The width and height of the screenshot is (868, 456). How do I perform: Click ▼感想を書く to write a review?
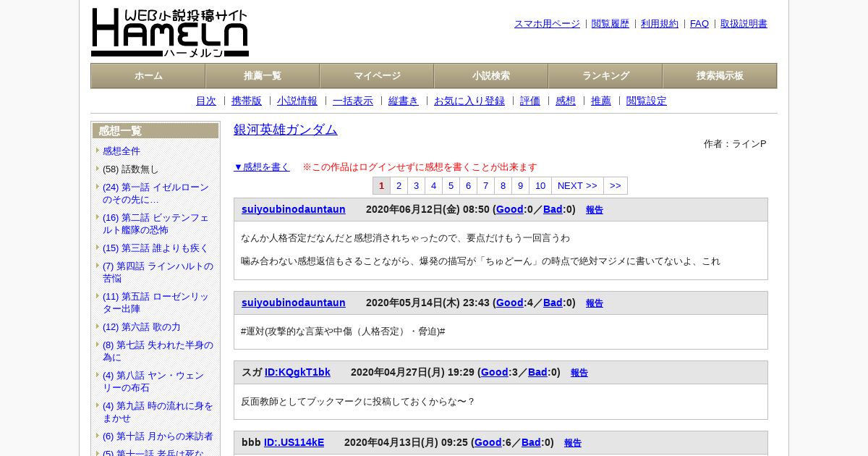262,166
